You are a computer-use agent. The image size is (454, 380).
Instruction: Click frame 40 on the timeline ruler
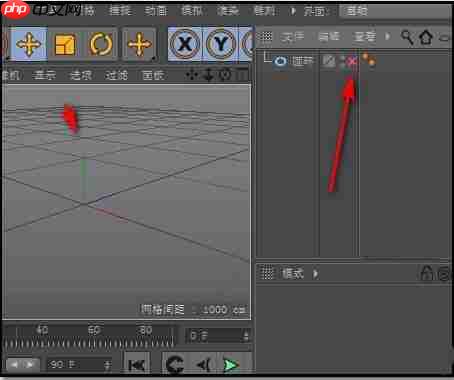[42, 330]
